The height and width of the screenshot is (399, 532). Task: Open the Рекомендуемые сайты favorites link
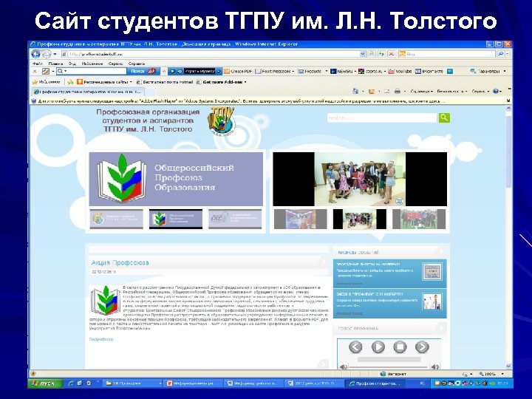[x=104, y=82]
